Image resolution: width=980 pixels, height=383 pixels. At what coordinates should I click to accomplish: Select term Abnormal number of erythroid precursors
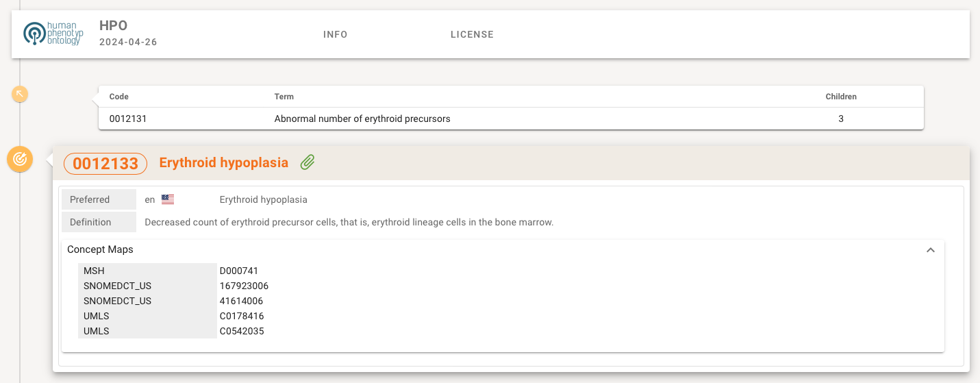(362, 119)
